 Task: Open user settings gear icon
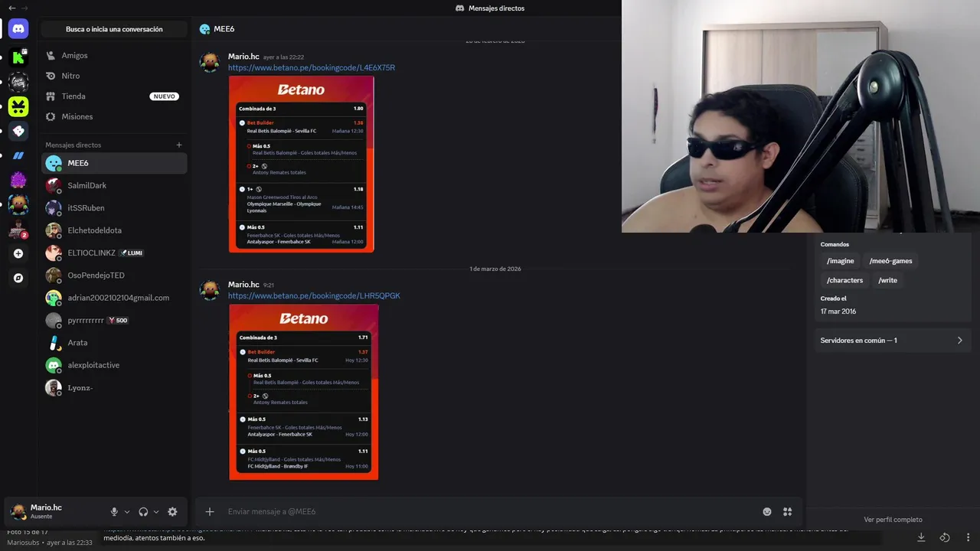[x=172, y=512]
